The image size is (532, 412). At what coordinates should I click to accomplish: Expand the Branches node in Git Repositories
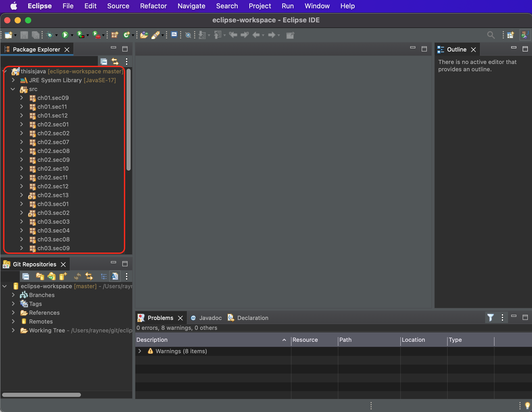(13, 295)
